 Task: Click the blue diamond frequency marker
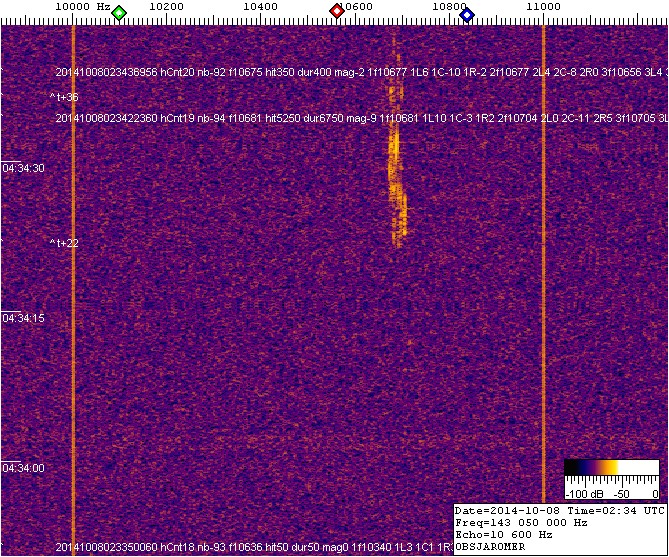[x=467, y=13]
